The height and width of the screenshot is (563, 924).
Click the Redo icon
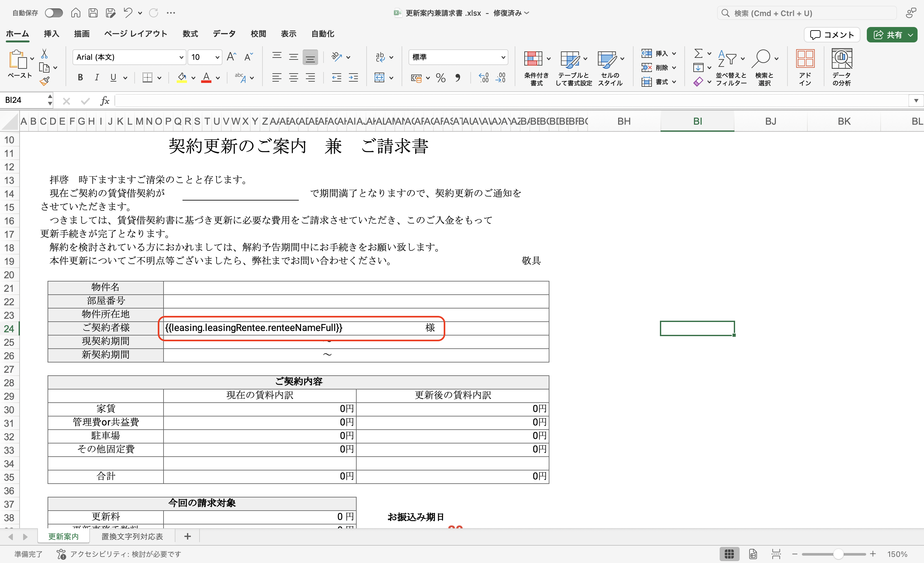tap(153, 13)
